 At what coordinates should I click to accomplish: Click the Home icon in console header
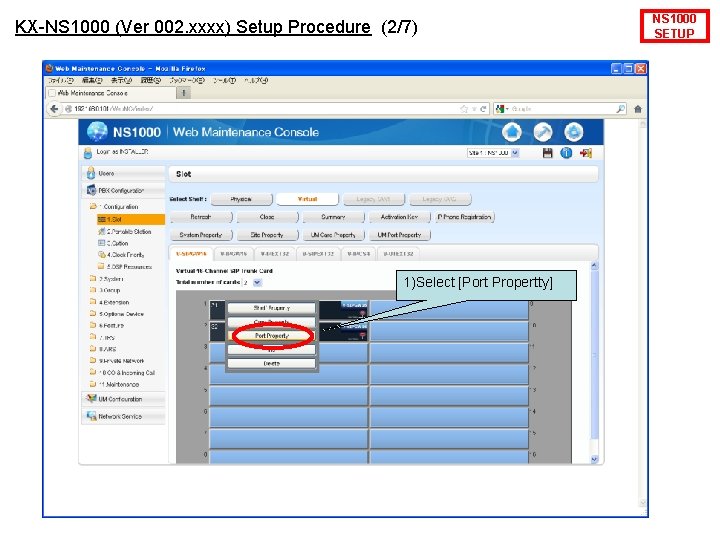tap(512, 132)
